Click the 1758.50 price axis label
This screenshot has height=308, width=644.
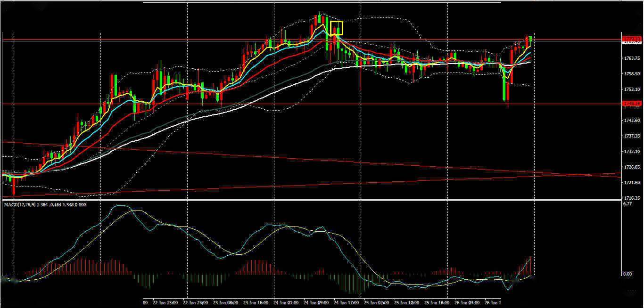point(632,74)
